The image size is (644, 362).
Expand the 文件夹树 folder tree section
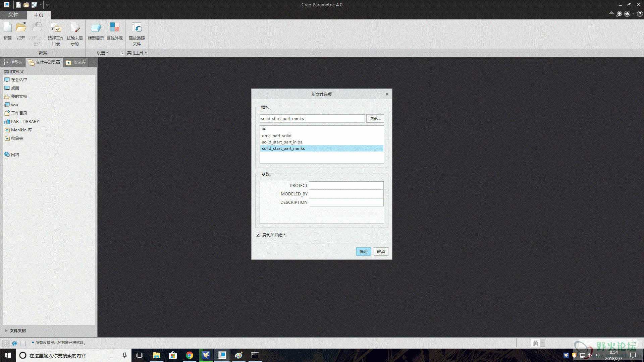(x=6, y=330)
